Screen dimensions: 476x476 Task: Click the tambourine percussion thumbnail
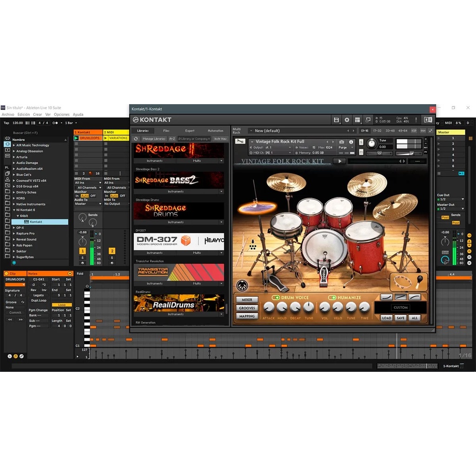pyautogui.click(x=403, y=282)
